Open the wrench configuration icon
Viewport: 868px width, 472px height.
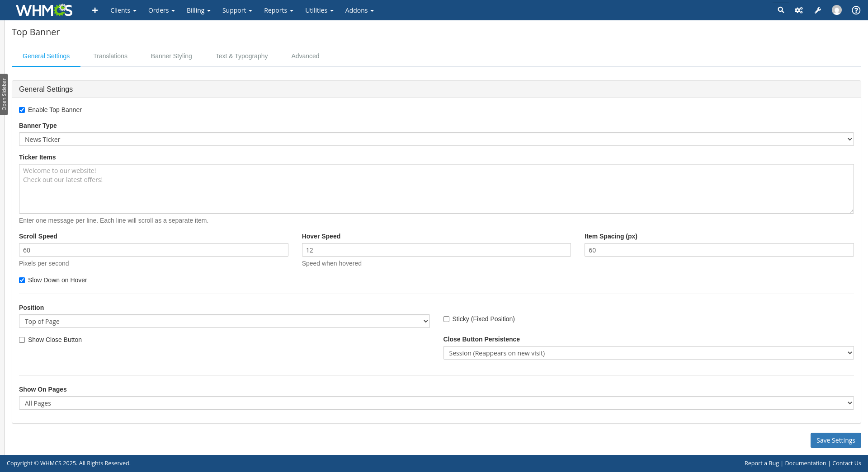click(818, 10)
